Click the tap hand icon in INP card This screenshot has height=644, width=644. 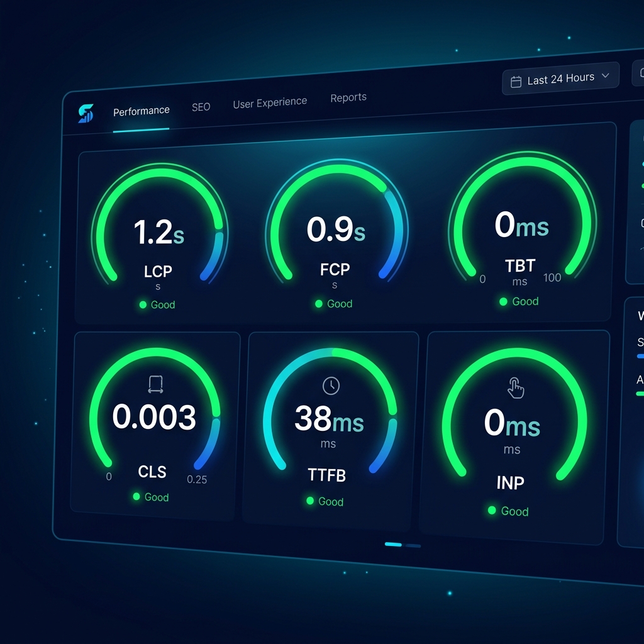pyautogui.click(x=516, y=387)
